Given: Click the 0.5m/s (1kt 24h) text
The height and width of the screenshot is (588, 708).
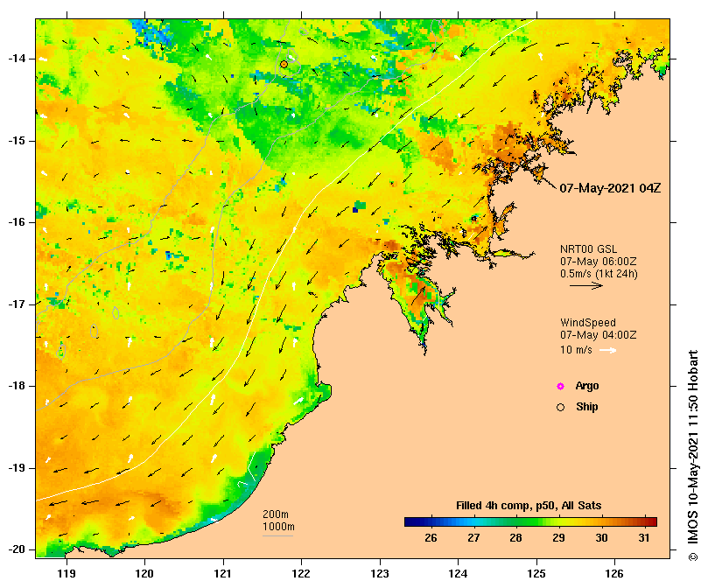Looking at the screenshot, I should (x=599, y=274).
